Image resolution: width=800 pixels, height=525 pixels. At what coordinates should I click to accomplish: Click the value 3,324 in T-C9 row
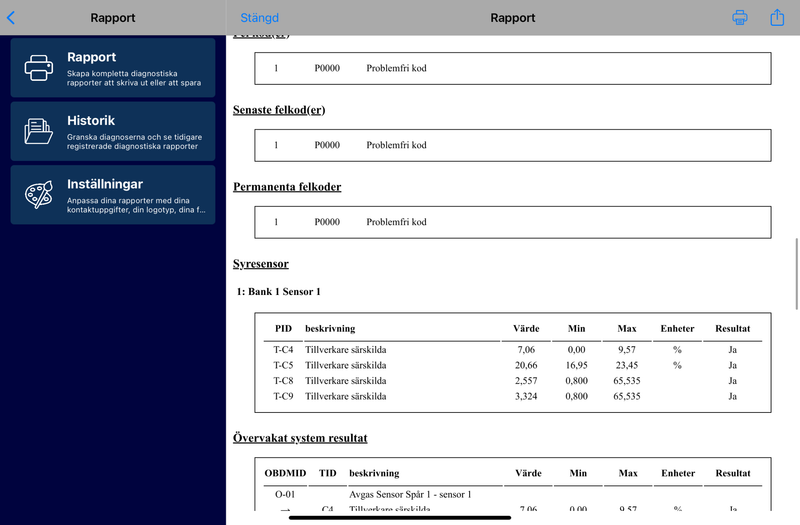[x=526, y=396]
